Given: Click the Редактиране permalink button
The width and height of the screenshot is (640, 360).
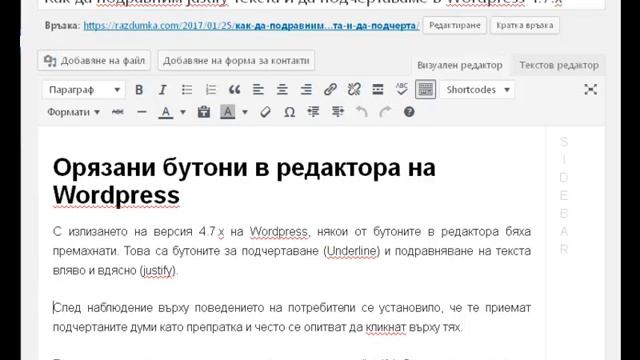Looking at the screenshot, I should 455,25.
